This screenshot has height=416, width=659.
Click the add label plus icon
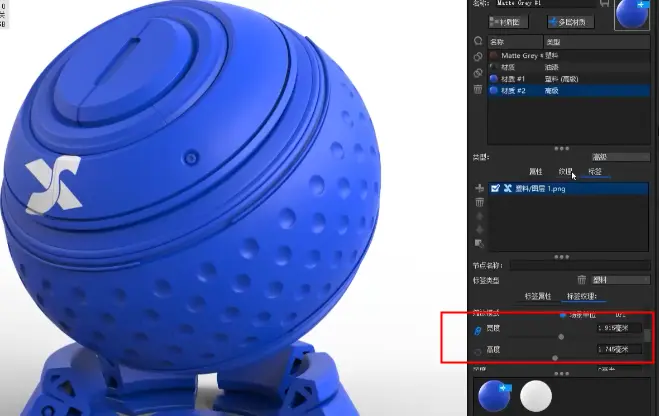tap(479, 188)
